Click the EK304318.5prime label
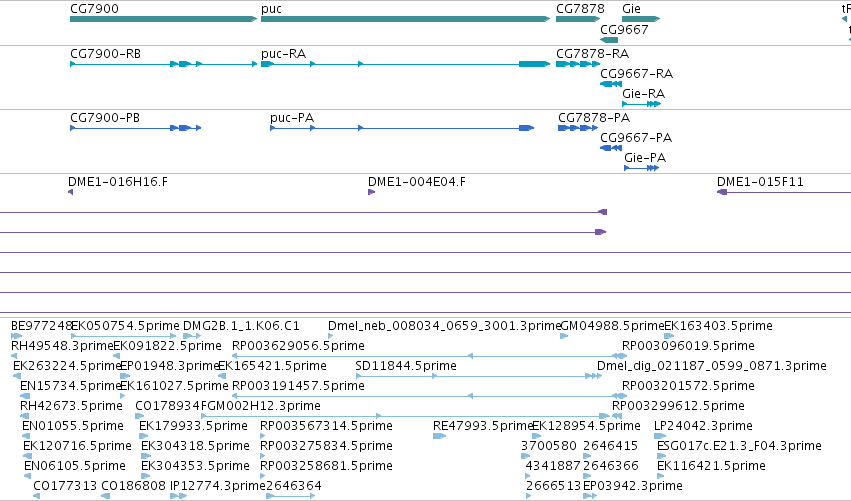The image size is (851, 501). click(x=195, y=446)
